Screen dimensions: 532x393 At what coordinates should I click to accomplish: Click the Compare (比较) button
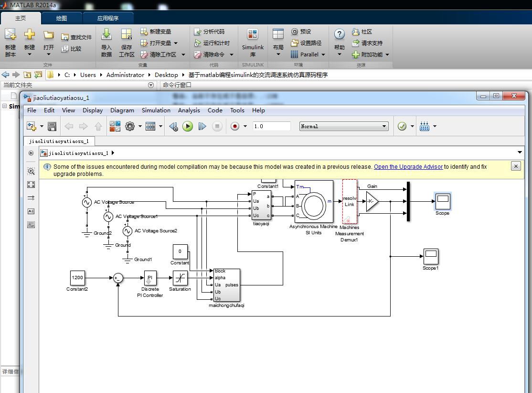pyautogui.click(x=71, y=49)
